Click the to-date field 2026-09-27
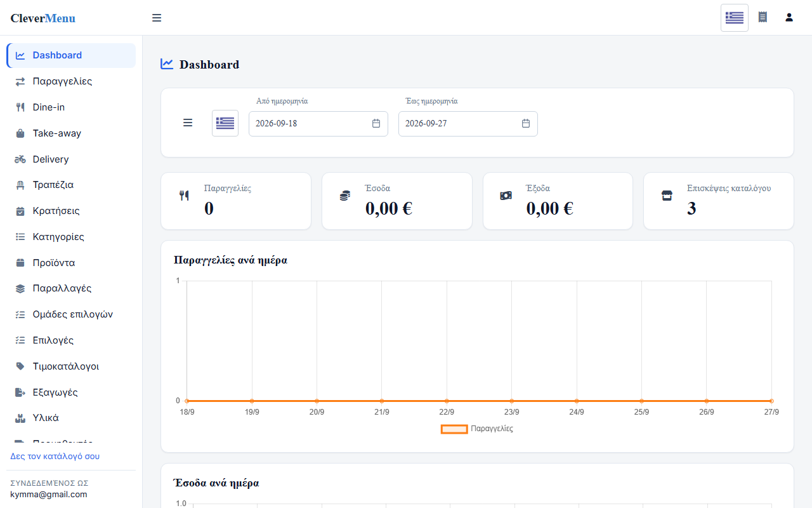812x508 pixels. point(468,123)
